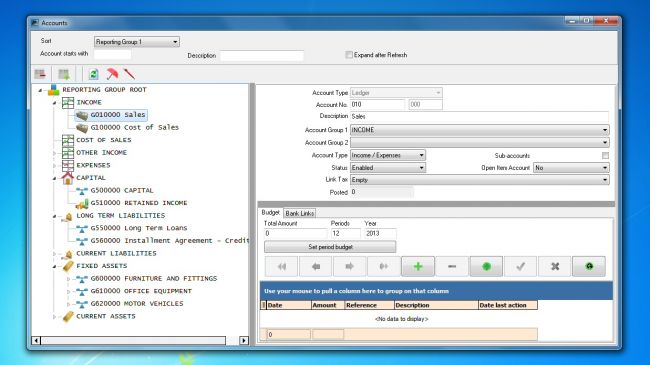Sort grid by Amount column header
Screen dimensions: 650x365
tap(328, 305)
